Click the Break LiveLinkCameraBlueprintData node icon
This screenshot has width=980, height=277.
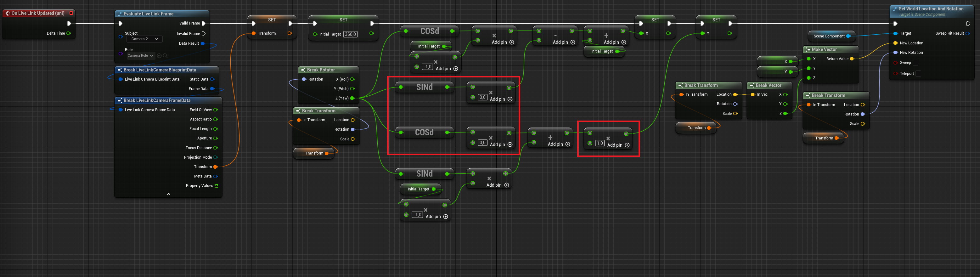tap(120, 70)
